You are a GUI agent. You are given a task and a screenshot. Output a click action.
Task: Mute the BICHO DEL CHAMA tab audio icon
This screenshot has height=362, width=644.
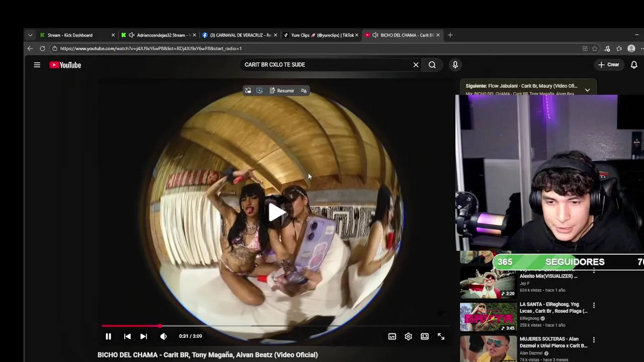click(375, 35)
